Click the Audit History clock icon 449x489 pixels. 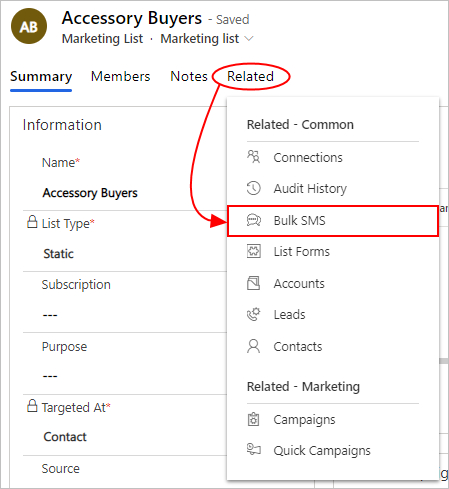pos(253,188)
